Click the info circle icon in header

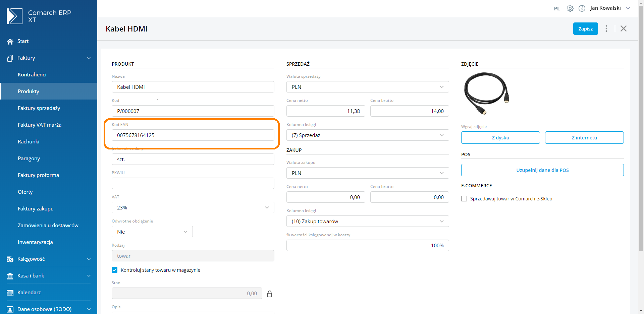[582, 8]
